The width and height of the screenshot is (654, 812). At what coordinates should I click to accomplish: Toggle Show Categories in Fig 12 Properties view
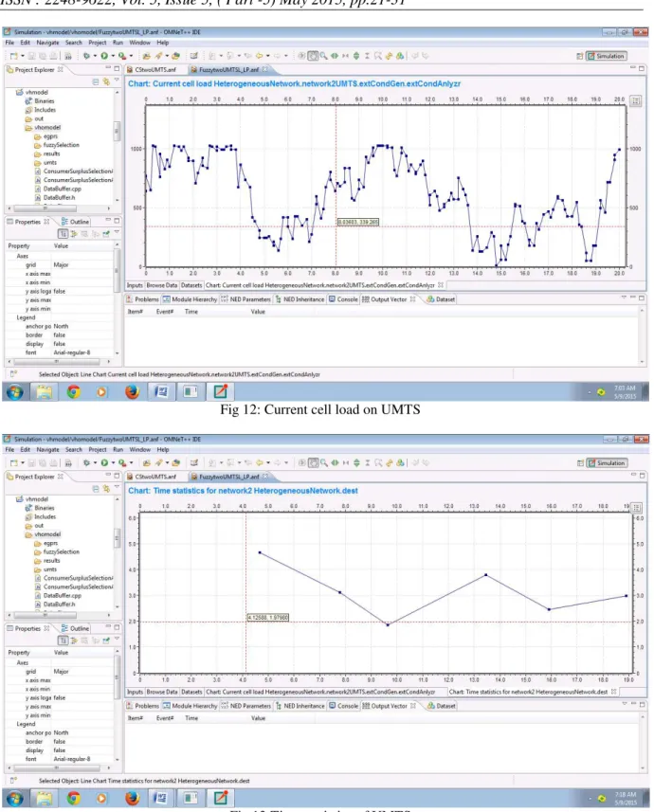(64, 233)
